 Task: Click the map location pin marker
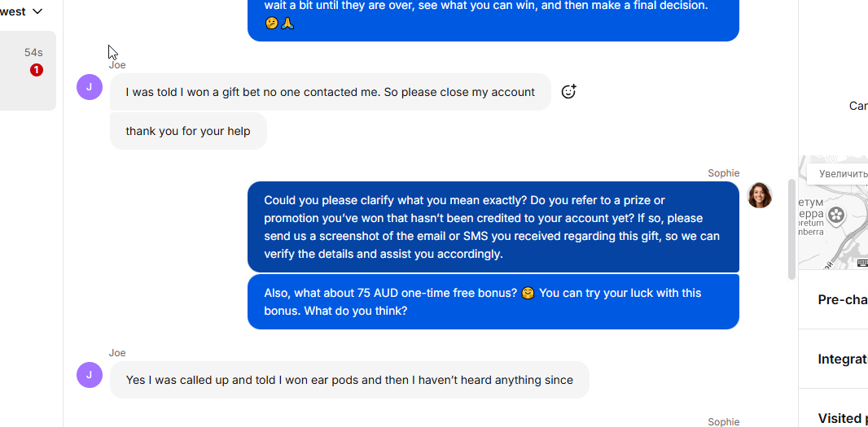tap(836, 216)
